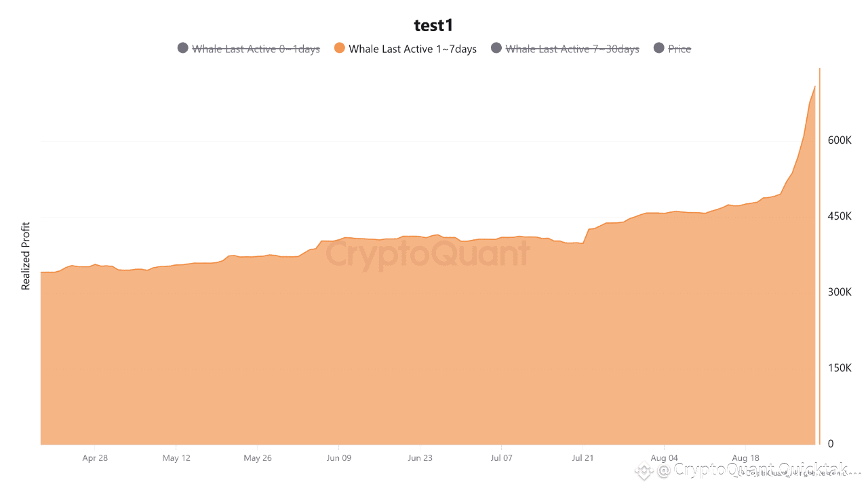This screenshot has height=488, width=868.
Task: Click the gray circle beside Whale Last Active 0~1days
Action: (182, 48)
